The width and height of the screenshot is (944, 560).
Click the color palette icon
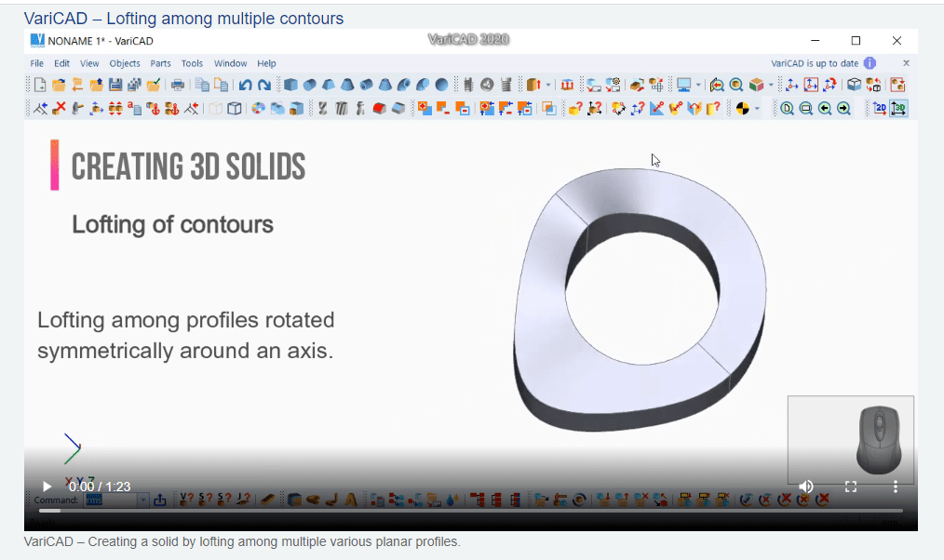click(258, 108)
